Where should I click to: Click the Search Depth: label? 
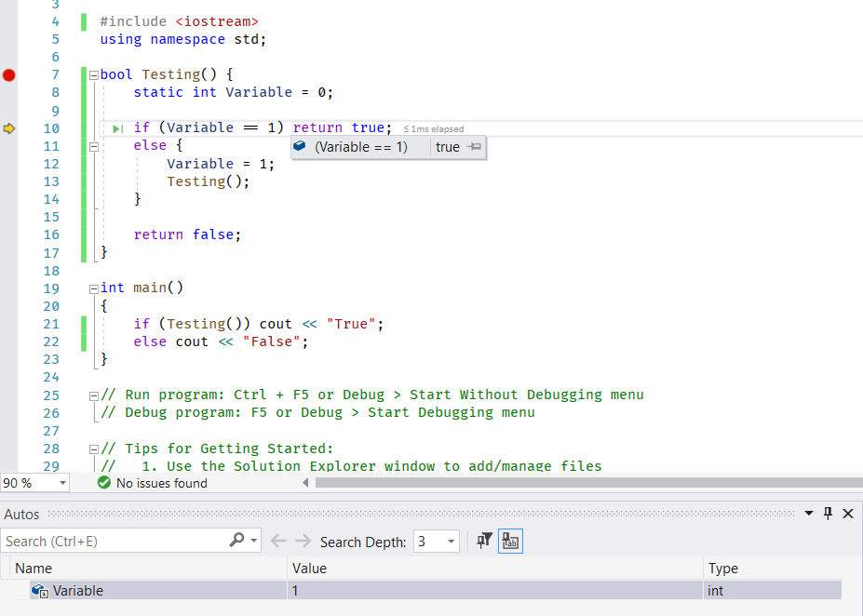click(x=363, y=542)
